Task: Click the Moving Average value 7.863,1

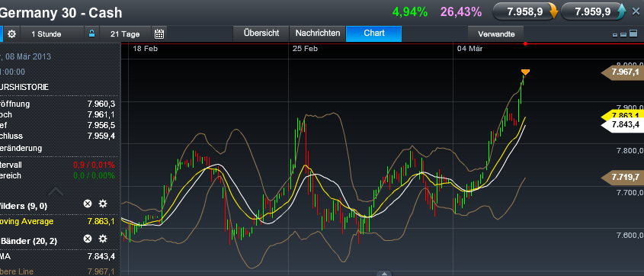Action: (x=101, y=222)
